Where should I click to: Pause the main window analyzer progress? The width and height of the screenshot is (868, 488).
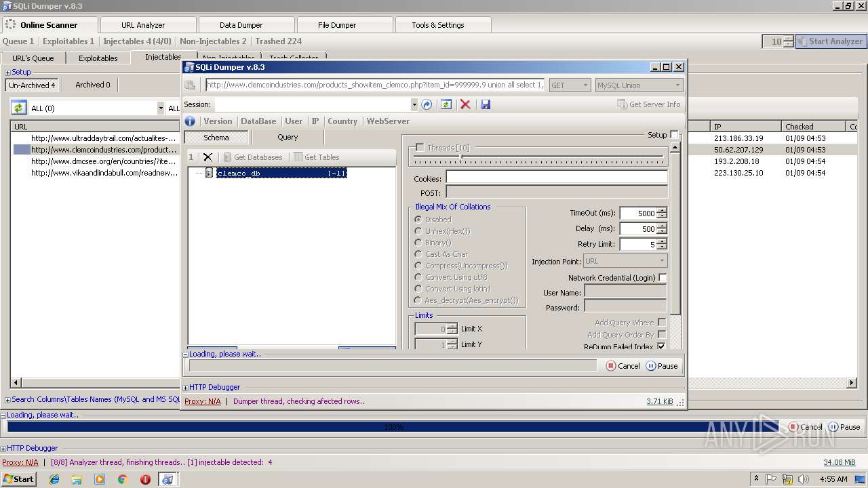(x=844, y=427)
